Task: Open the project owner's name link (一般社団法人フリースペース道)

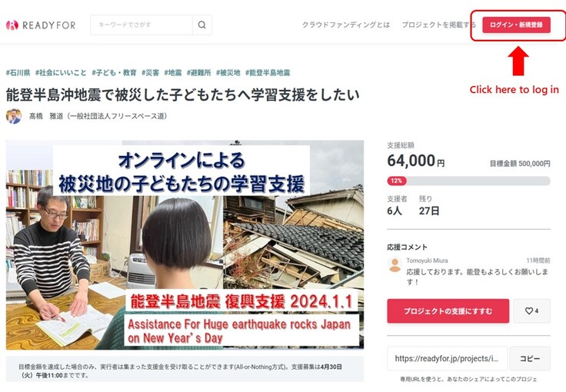Action: (98, 116)
